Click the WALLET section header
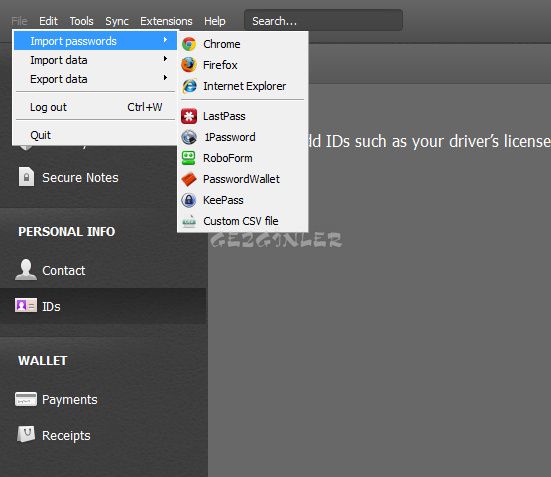 point(43,361)
